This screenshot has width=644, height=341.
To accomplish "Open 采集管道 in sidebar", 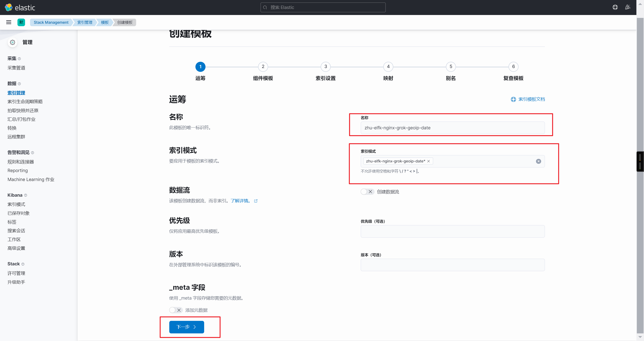I will [16, 68].
